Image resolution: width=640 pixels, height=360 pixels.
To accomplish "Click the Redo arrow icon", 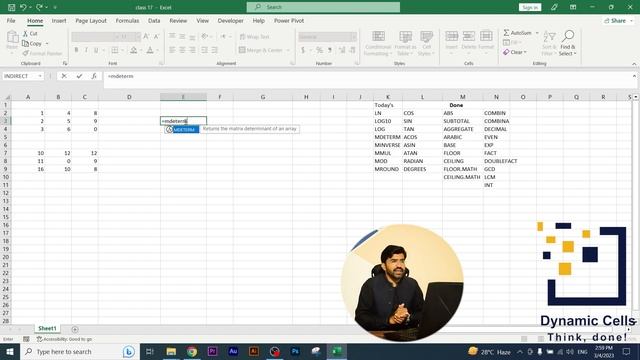I will click(39, 7).
